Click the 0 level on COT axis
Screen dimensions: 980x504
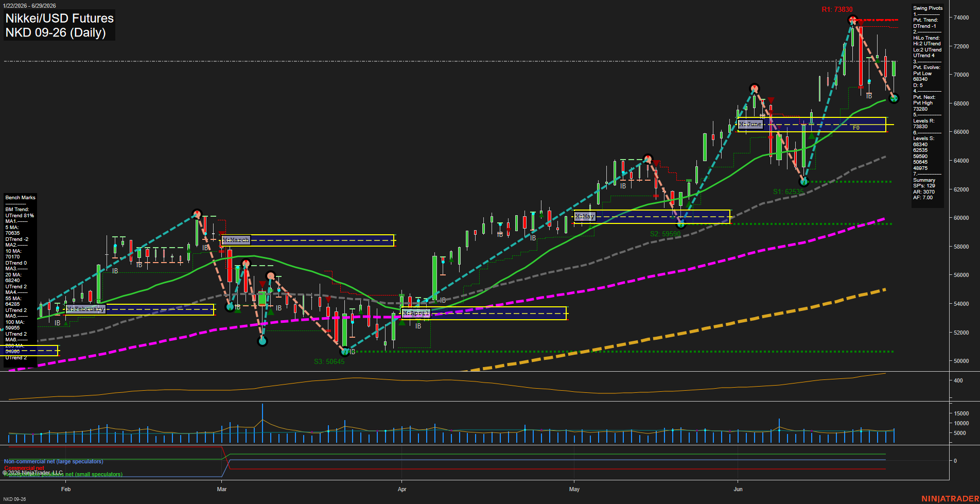point(955,461)
